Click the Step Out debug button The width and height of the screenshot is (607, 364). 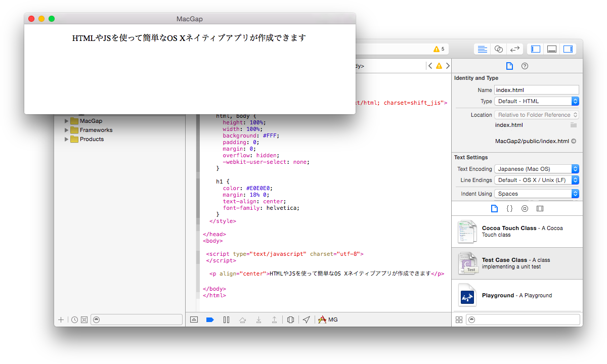(274, 320)
